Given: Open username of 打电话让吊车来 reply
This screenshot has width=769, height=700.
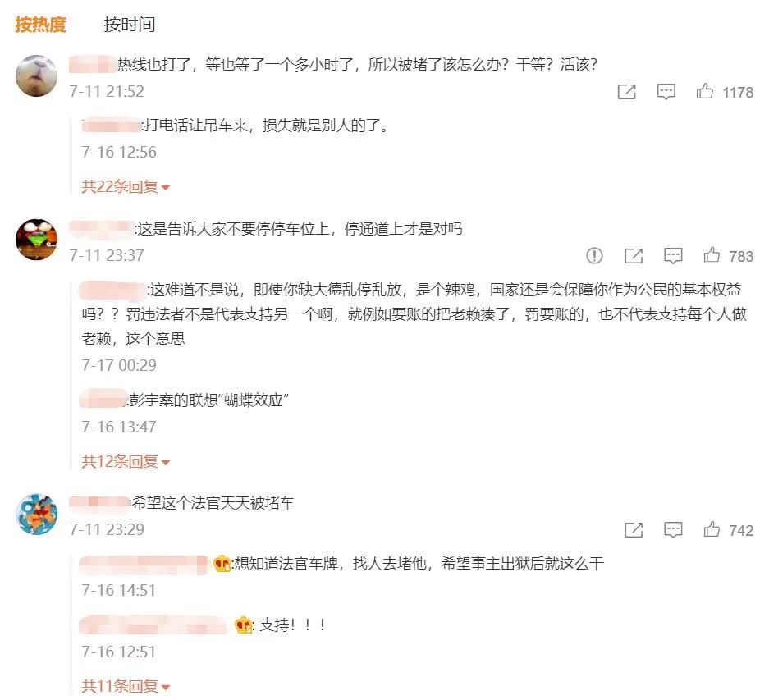Looking at the screenshot, I should coord(112,125).
